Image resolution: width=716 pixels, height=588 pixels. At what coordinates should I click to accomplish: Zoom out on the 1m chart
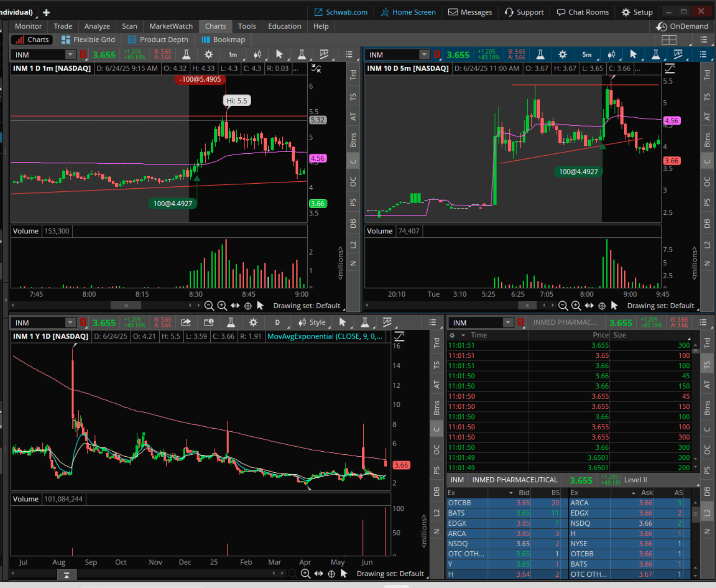(209, 306)
